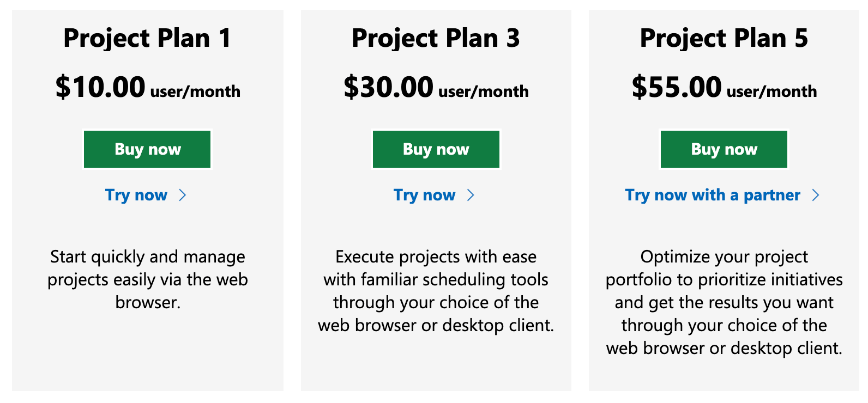Click the arrow after Try now with a partner

pos(815,195)
